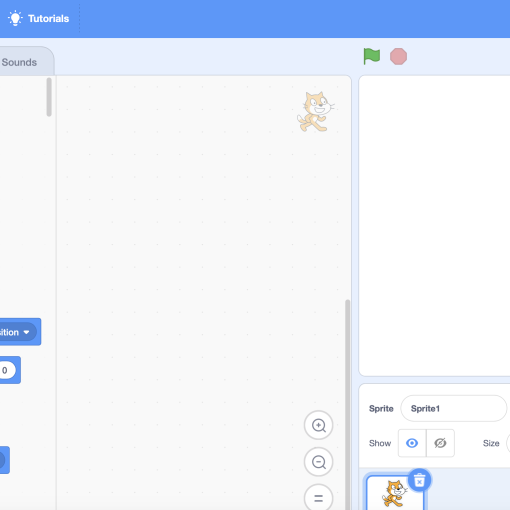This screenshot has height=510, width=510.
Task: Zoom in on the code workspace
Action: (319, 425)
